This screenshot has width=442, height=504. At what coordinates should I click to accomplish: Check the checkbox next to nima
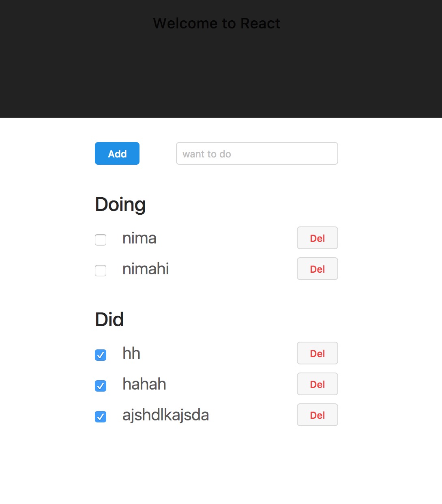tap(100, 240)
